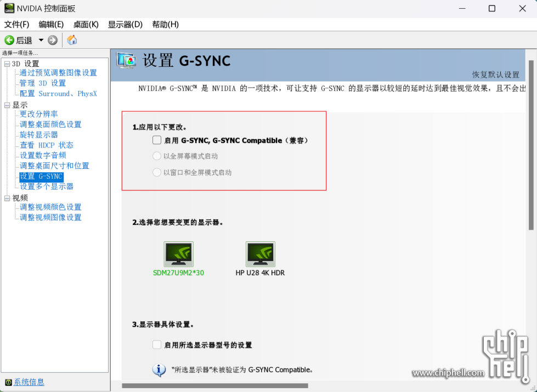Viewport: 537px width, 392px height.
Task: Click the green Back arrow icon
Action: pos(9,41)
